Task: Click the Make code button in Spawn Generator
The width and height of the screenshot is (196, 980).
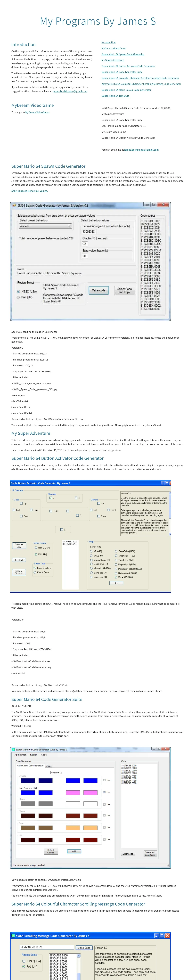Action: pyautogui.click(x=98, y=290)
